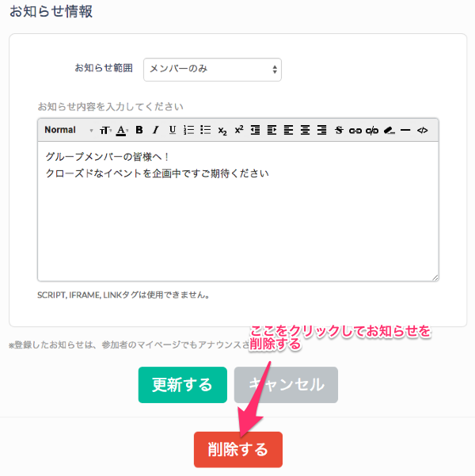Image resolution: width=475 pixels, height=476 pixels.
Task: Insert a hyperlink with the link icon
Action: 355,130
